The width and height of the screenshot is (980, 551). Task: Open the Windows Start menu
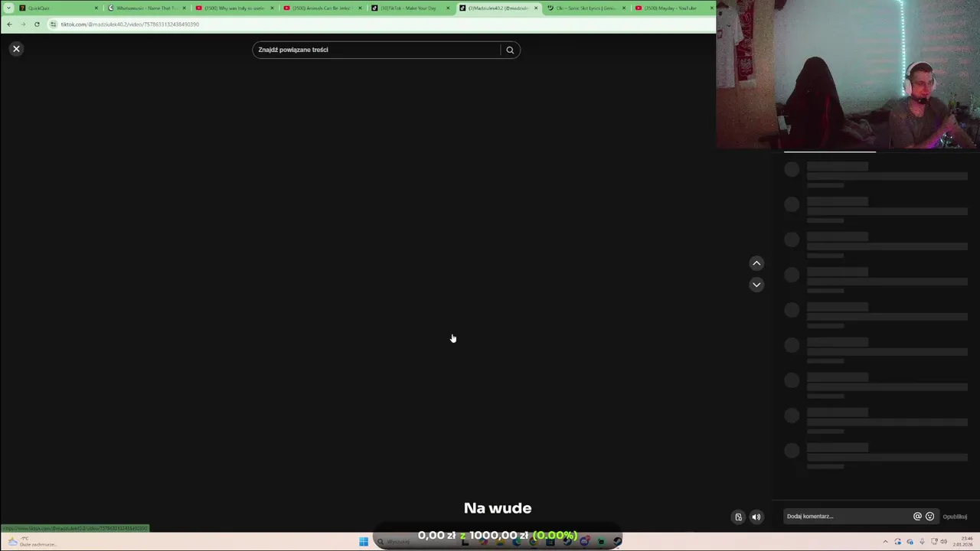364,542
